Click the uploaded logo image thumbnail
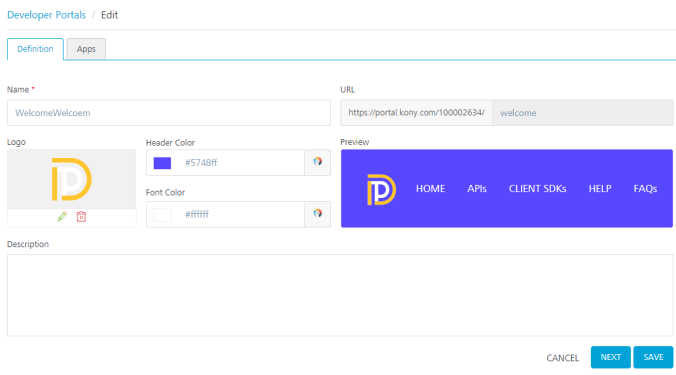The width and height of the screenshot is (676, 375). [72, 179]
